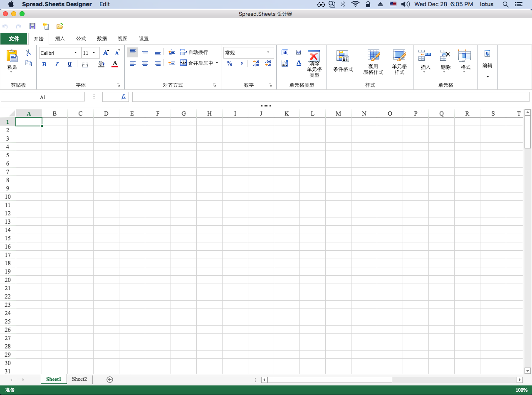The width and height of the screenshot is (532, 395).
Task: Switch to the Sheet2 tab
Action: click(x=79, y=379)
